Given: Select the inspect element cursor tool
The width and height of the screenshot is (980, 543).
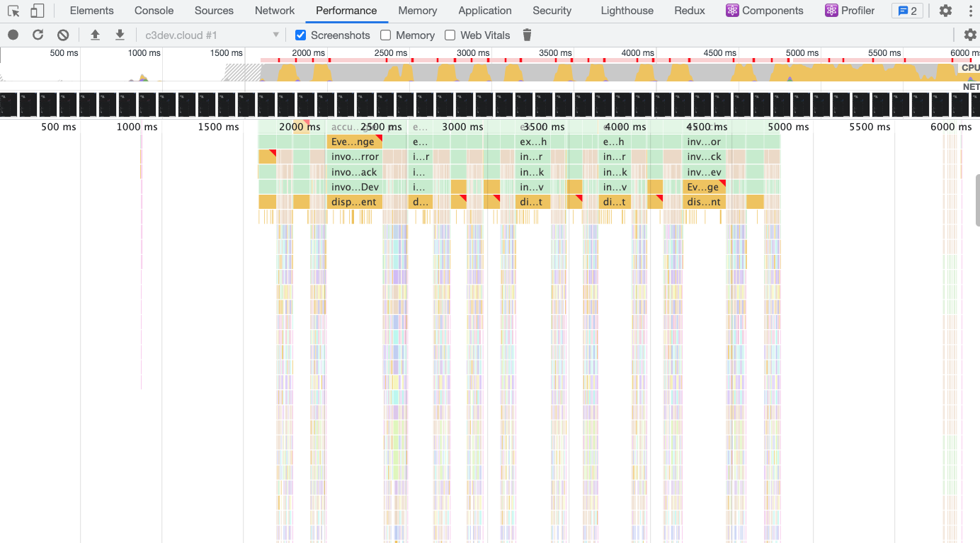Looking at the screenshot, I should [x=13, y=11].
